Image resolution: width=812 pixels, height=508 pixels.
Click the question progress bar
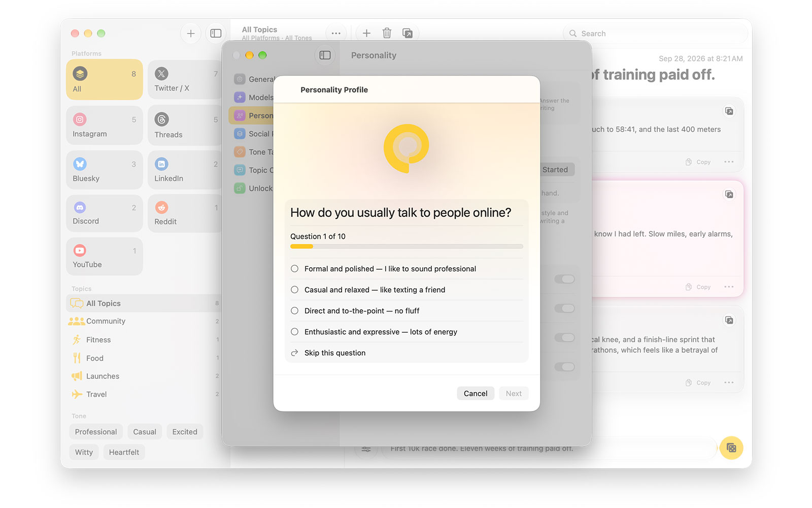(407, 246)
